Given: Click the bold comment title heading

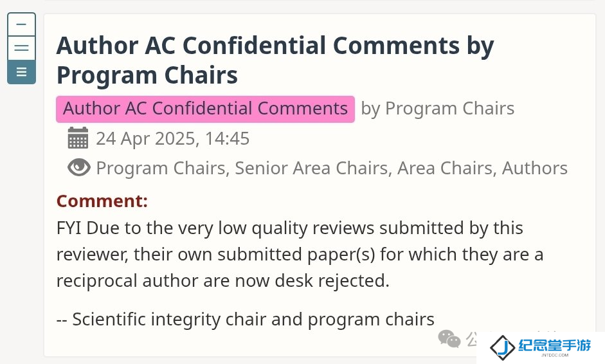Looking at the screenshot, I should coord(275,60).
